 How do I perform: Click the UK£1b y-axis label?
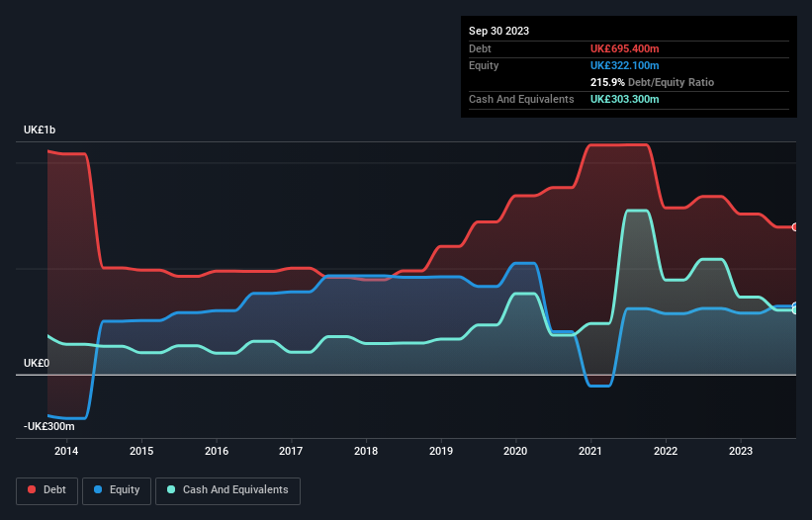[40, 130]
